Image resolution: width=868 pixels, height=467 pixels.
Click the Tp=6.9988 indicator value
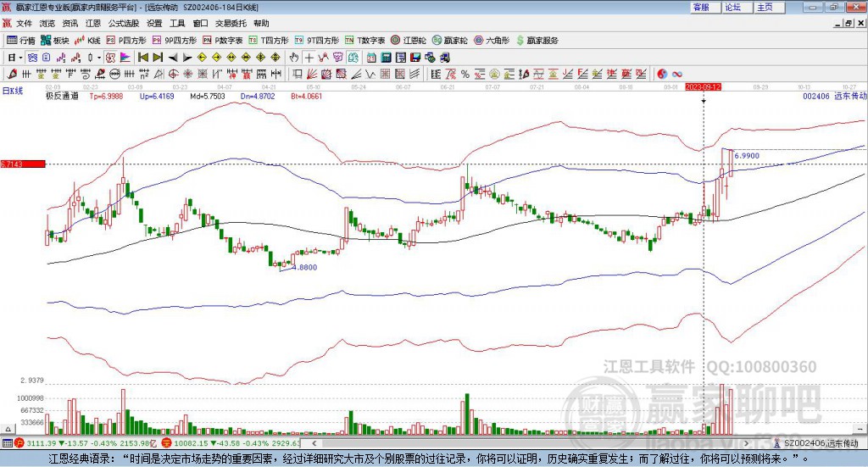[106, 97]
